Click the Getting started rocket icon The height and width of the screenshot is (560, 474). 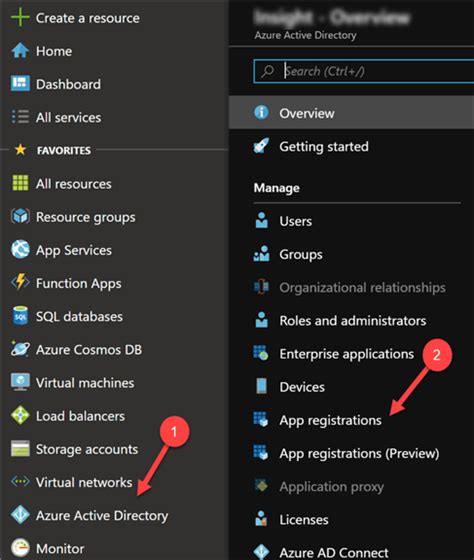coord(261,146)
